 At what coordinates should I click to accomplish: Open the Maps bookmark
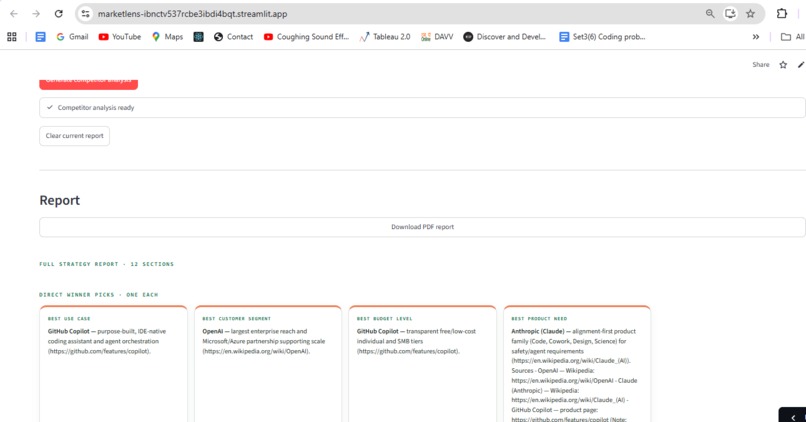(x=168, y=36)
